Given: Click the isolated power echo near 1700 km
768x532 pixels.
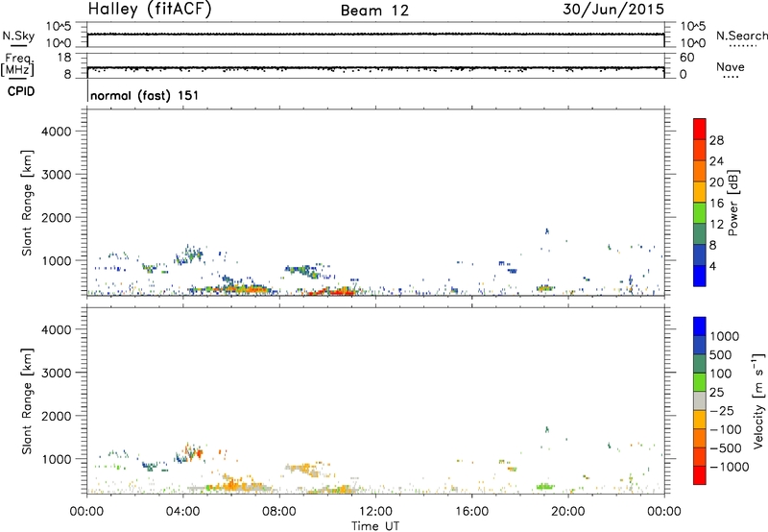Looking at the screenshot, I should click(547, 230).
